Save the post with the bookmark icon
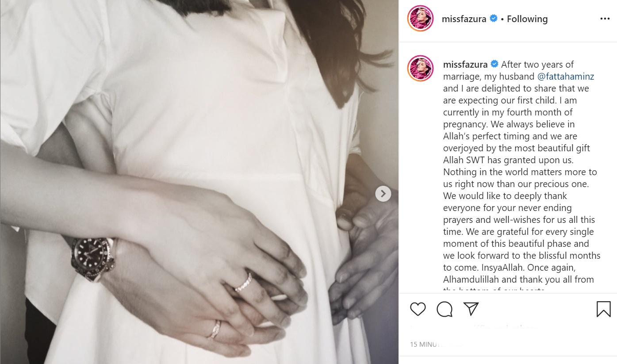 (603, 309)
